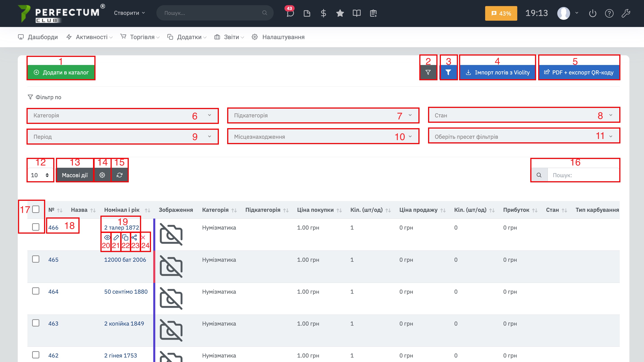Click the wrench setup icon top right
Viewport: 644px width, 362px height.
pos(626,13)
